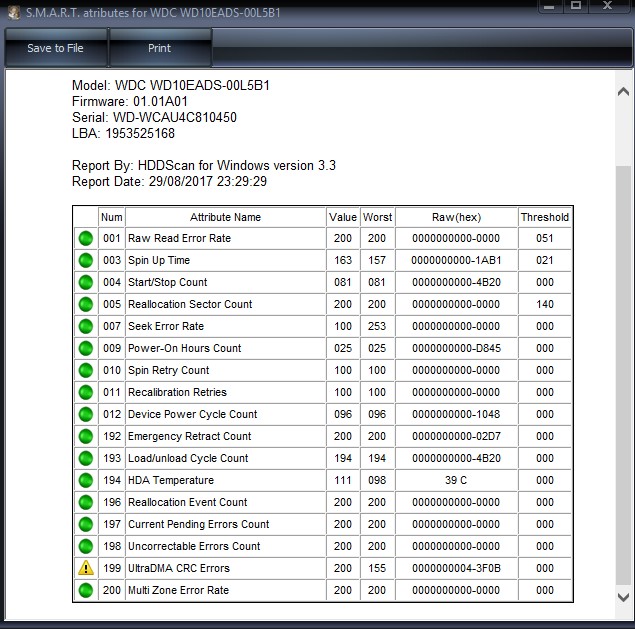Viewport: 635px width, 629px height.
Task: Click the Attribute Name column header
Action: pyautogui.click(x=226, y=217)
